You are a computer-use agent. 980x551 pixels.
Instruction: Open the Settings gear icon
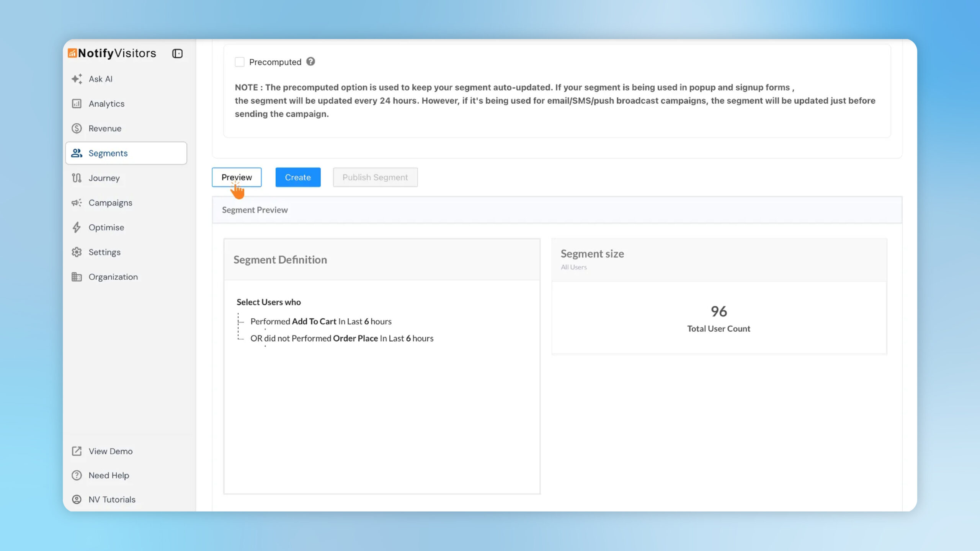[77, 252]
